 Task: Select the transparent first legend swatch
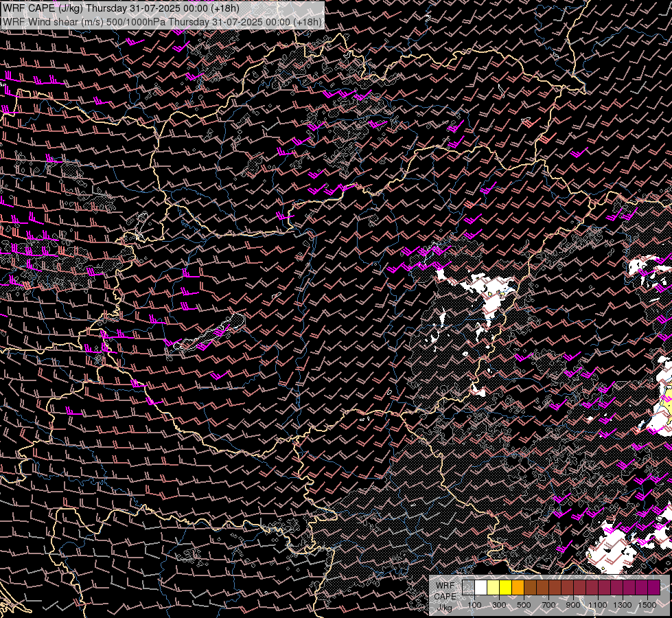pos(468,588)
